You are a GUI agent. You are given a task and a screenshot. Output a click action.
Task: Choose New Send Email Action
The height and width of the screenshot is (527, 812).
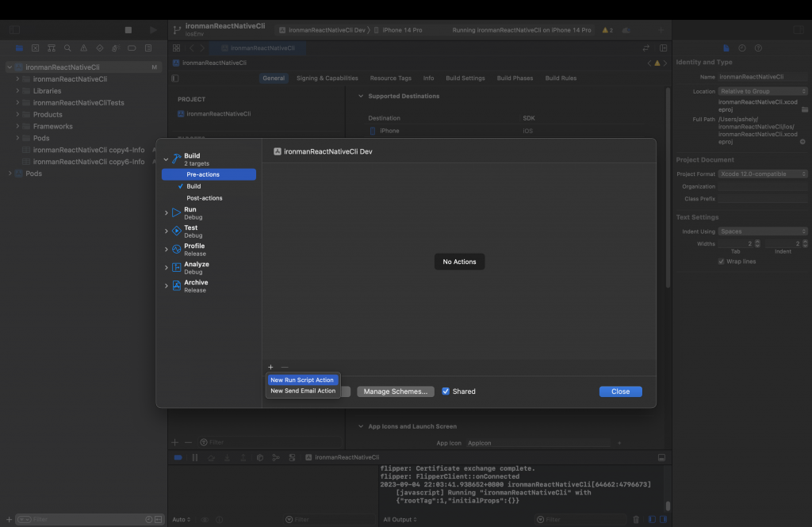point(302,391)
